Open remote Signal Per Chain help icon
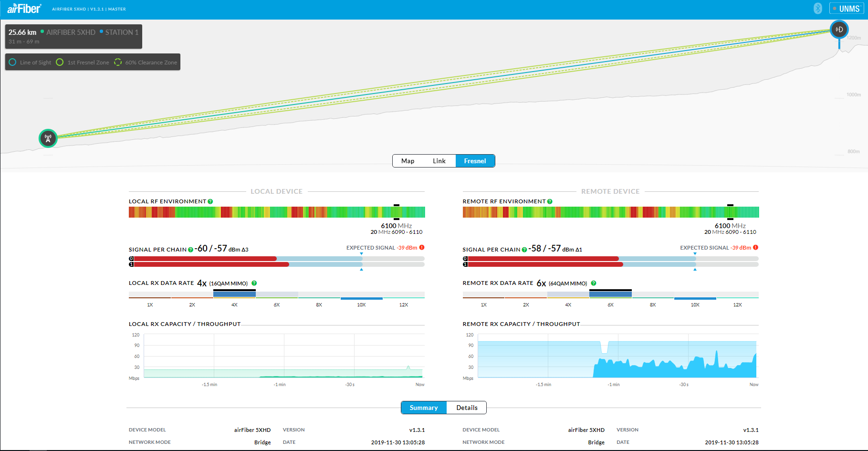Image resolution: width=868 pixels, height=451 pixels. coord(524,250)
